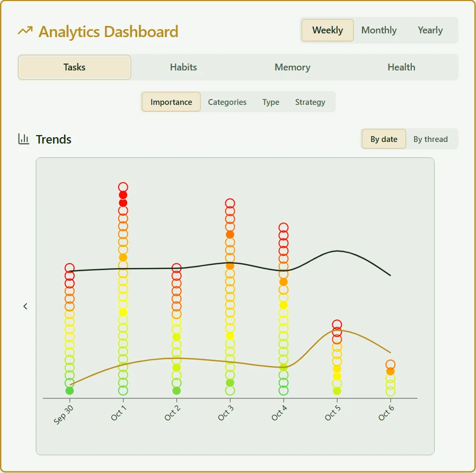476x473 pixels.
Task: Click the bar chart icon beside Trends
Action: [24, 139]
